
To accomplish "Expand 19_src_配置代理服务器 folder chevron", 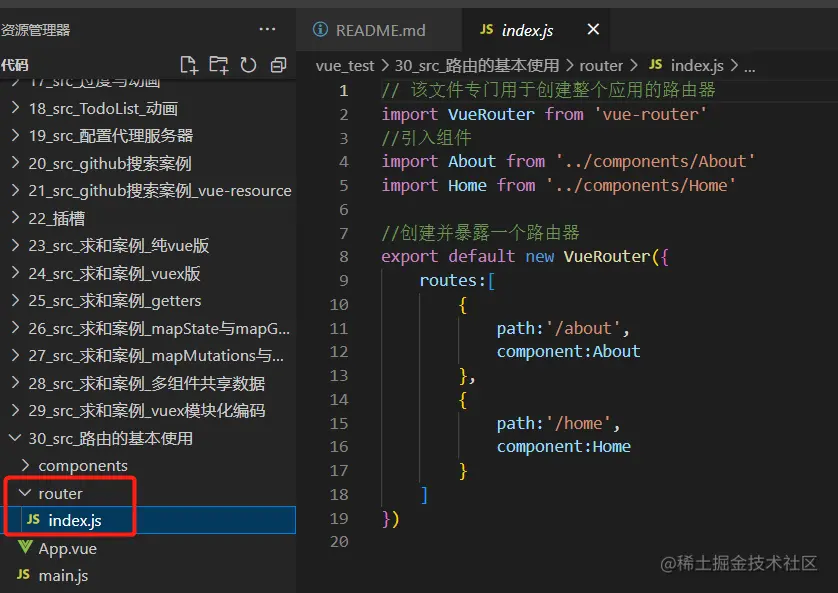I will (15, 136).
